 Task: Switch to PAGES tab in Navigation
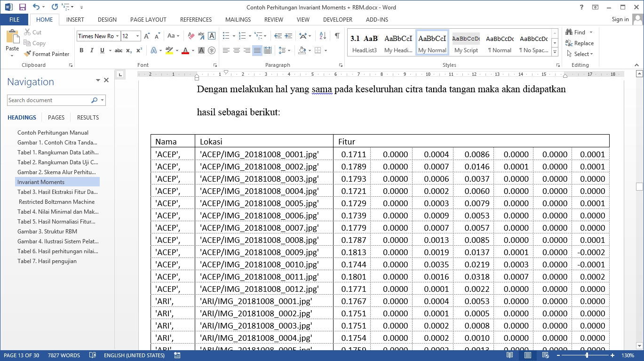tap(56, 118)
